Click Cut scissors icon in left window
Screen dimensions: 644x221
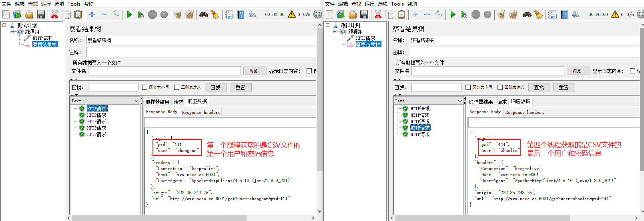click(x=55, y=14)
